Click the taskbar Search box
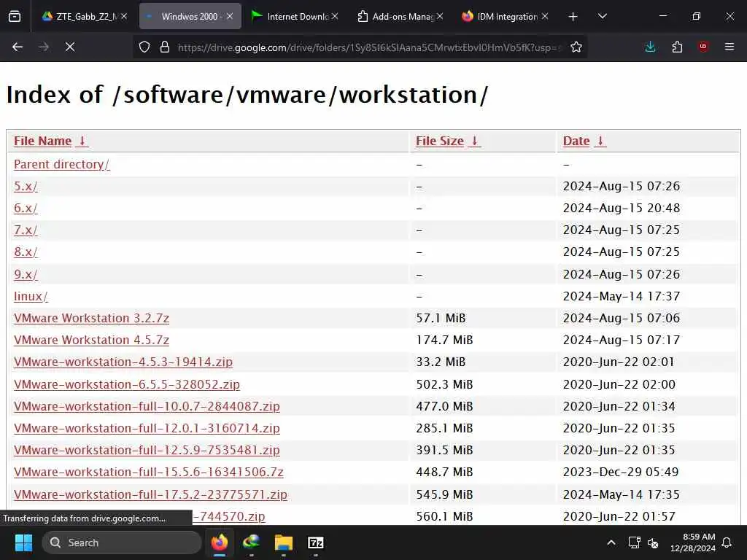 pyautogui.click(x=122, y=542)
